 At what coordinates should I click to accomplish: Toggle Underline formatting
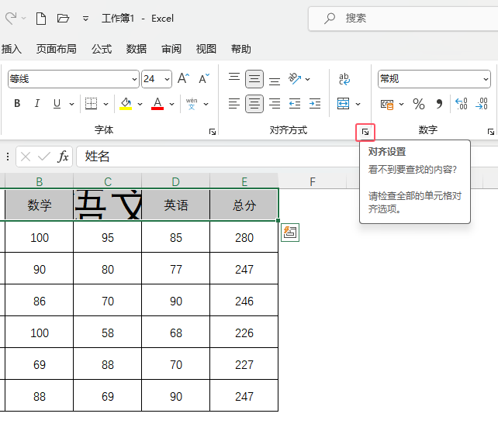pyautogui.click(x=57, y=103)
